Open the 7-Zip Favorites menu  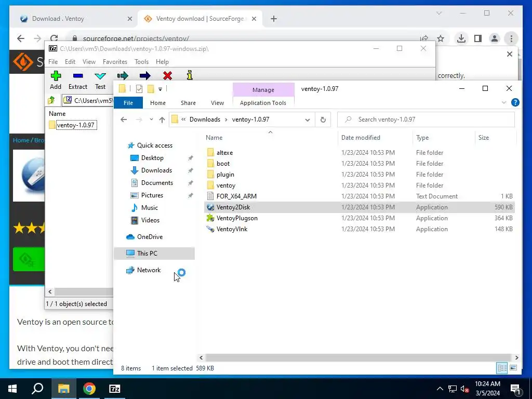click(x=115, y=62)
